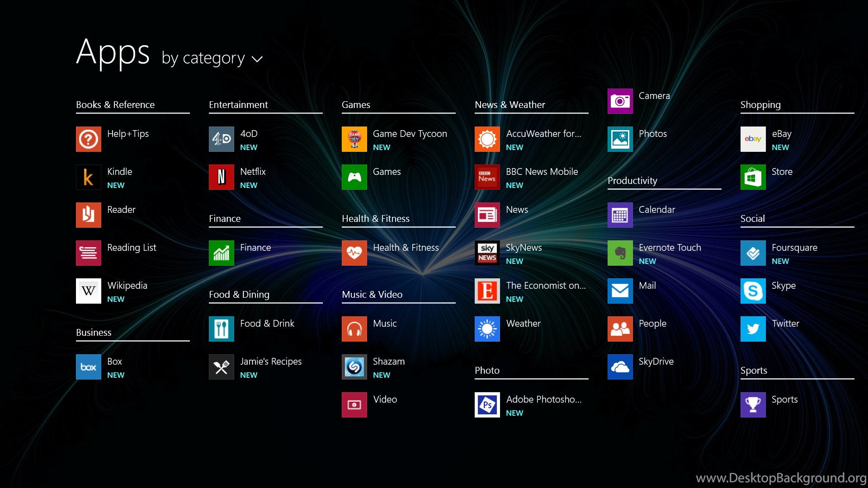Screen dimensions: 868x488
Task: Click the 'BBC News Mobile' app name text
Action: pos(542,172)
